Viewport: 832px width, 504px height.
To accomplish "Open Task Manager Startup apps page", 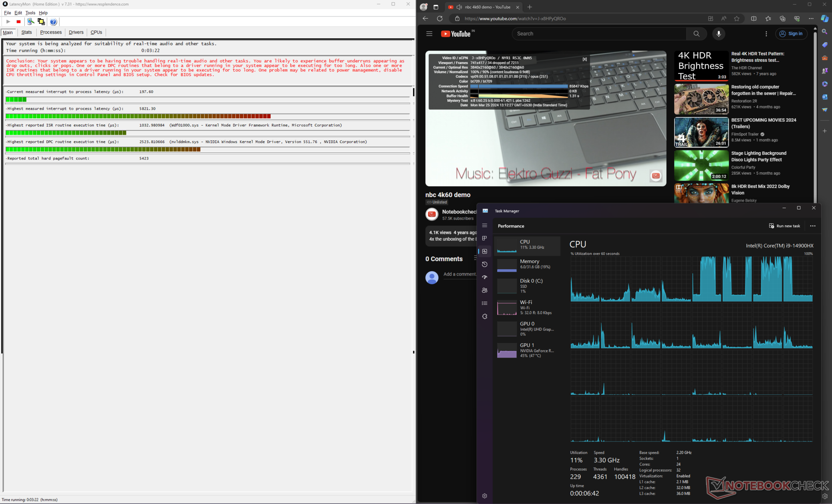I will coord(484,277).
